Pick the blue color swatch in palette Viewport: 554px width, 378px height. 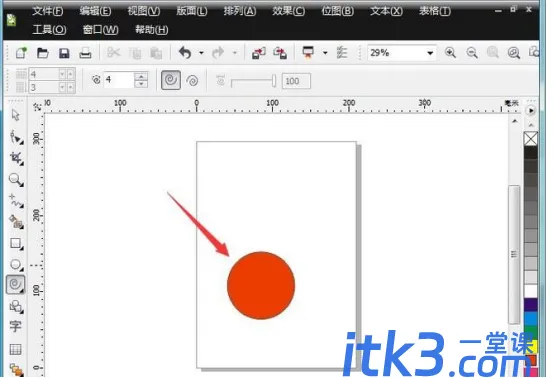pyautogui.click(x=530, y=319)
